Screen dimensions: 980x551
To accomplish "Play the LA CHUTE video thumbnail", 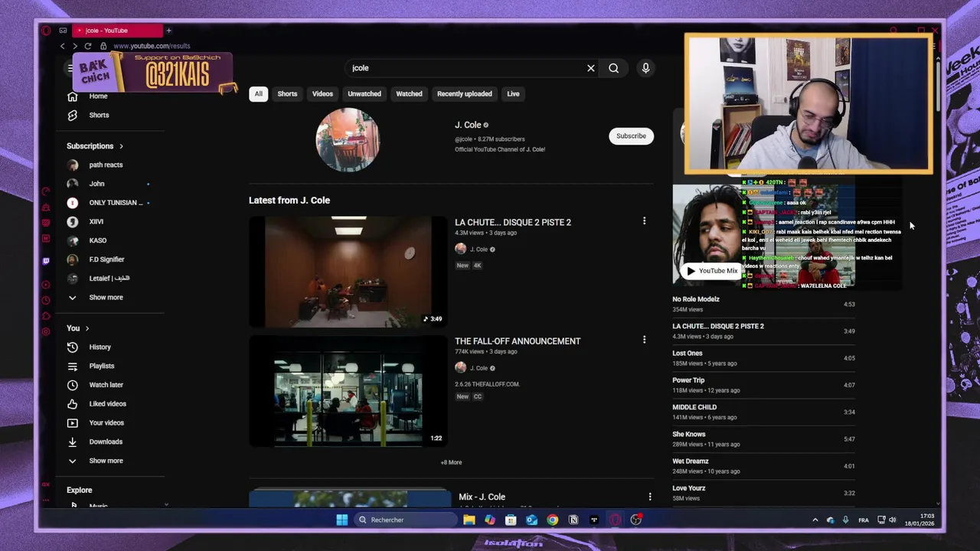I will point(348,272).
